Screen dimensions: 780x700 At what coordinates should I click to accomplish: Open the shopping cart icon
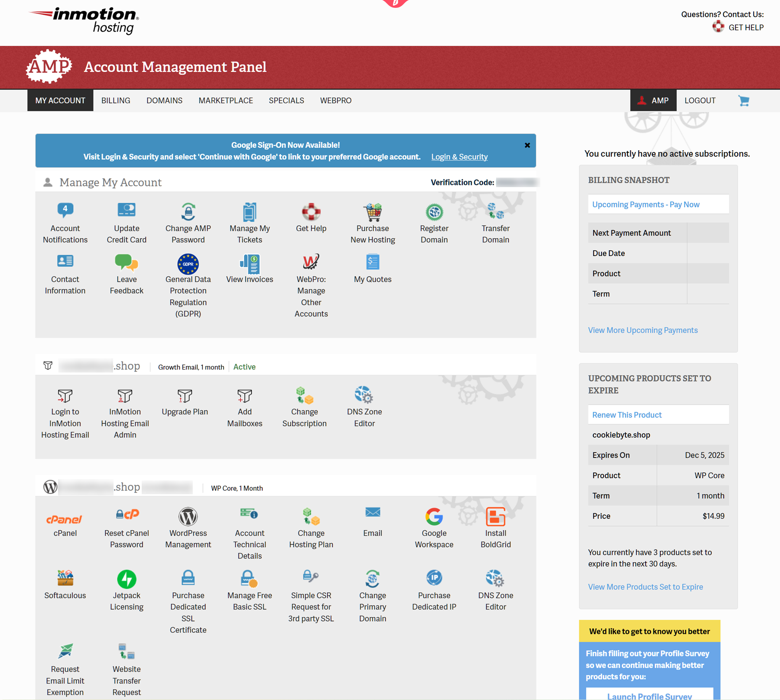[x=744, y=101]
